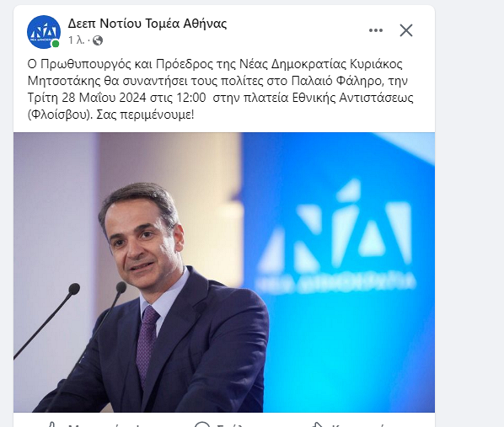The height and width of the screenshot is (427, 504).
Task: Click the 'Μου αρέσει' like label
Action: pos(105,425)
